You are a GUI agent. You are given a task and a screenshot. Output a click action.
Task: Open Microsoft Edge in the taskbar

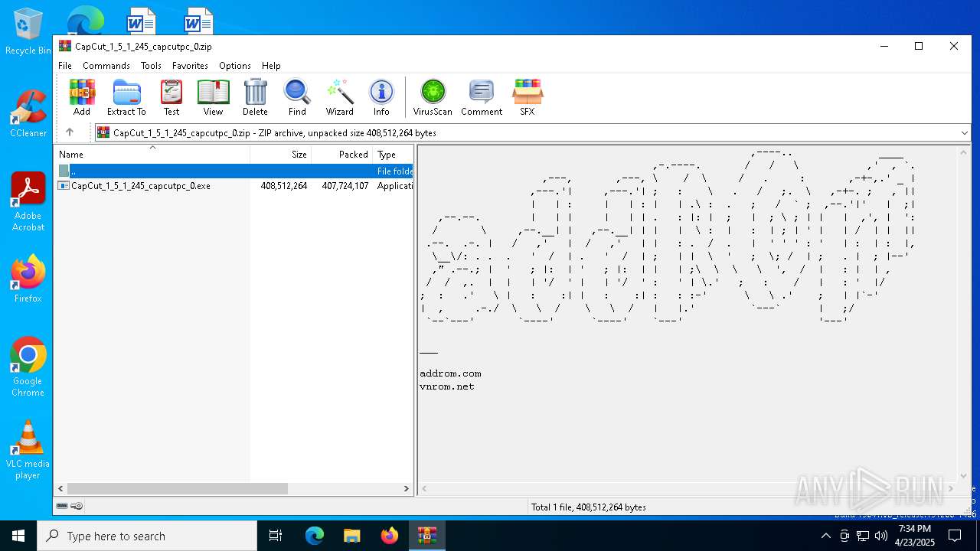(x=315, y=536)
